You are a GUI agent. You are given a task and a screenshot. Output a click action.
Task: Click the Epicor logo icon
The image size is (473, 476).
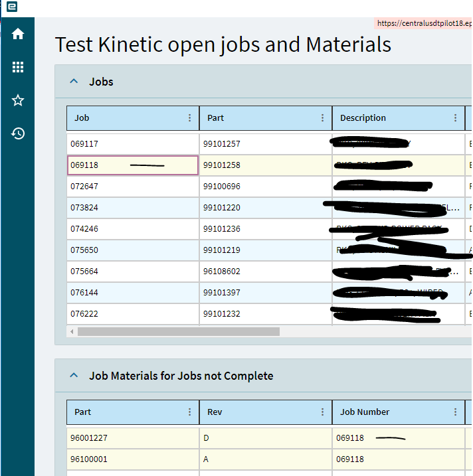tap(11, 7)
